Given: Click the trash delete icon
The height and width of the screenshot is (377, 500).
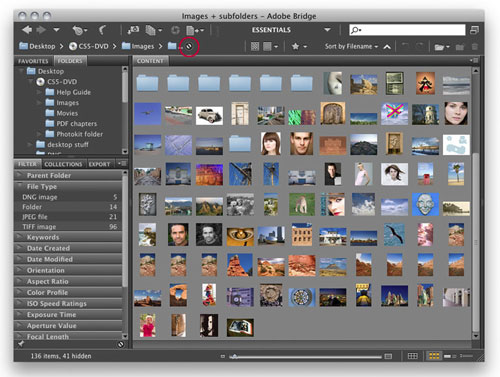Looking at the screenshot, I should click(475, 47).
